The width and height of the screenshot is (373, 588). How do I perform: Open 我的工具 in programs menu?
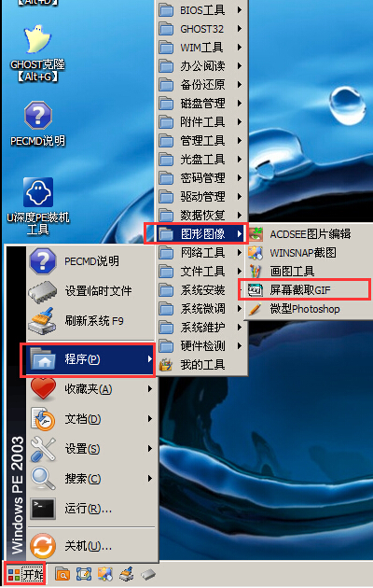click(201, 365)
